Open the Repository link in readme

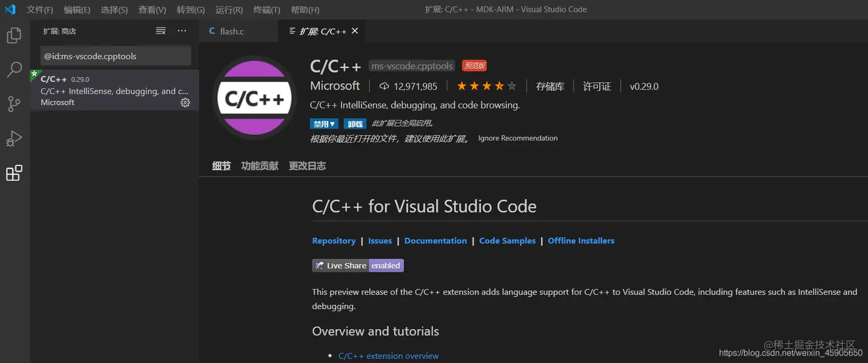pos(334,241)
